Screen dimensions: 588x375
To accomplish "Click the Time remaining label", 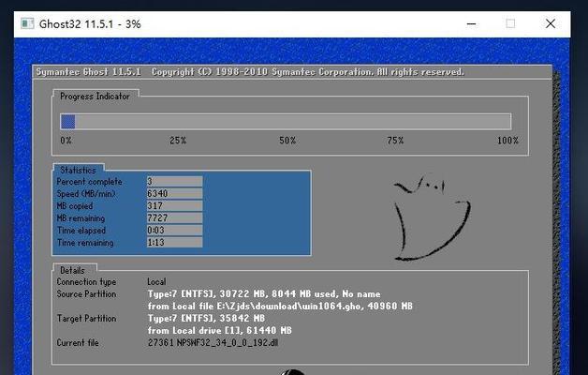I will coord(85,243).
